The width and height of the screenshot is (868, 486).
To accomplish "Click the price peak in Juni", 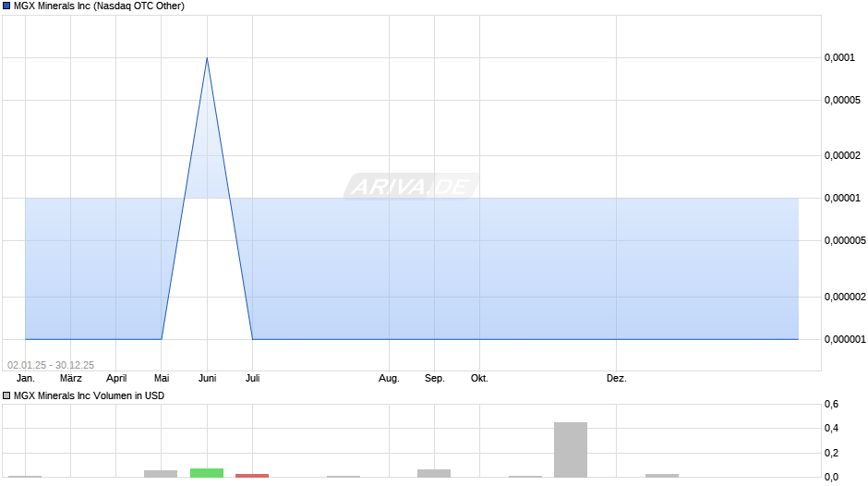I will point(207,58).
